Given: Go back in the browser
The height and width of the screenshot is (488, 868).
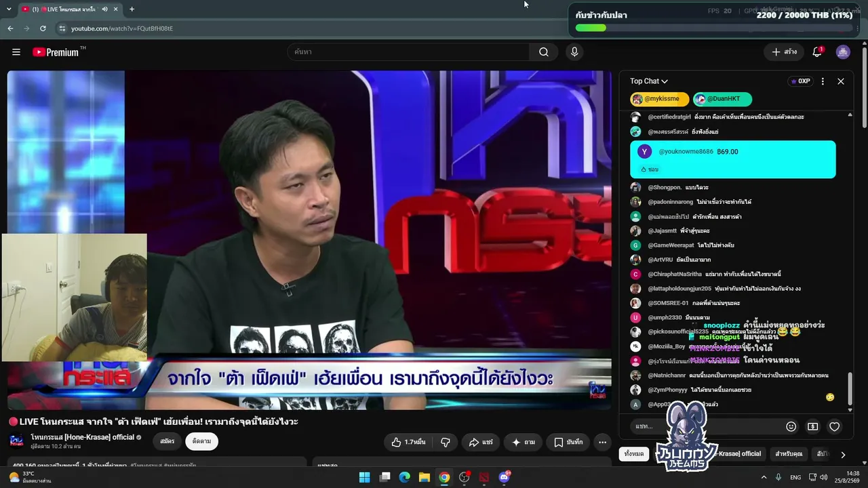Looking at the screenshot, I should pyautogui.click(x=10, y=28).
